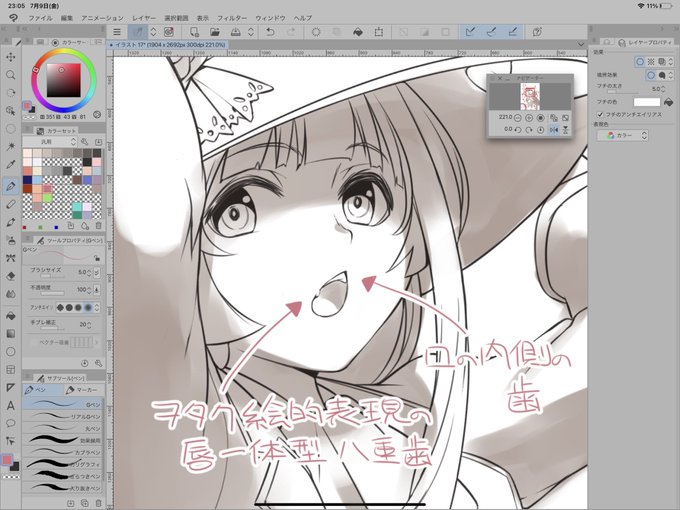Click the brush size stepper arrows

[89, 273]
